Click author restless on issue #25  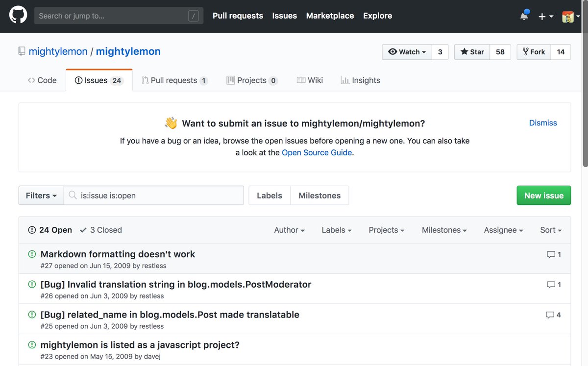click(151, 326)
